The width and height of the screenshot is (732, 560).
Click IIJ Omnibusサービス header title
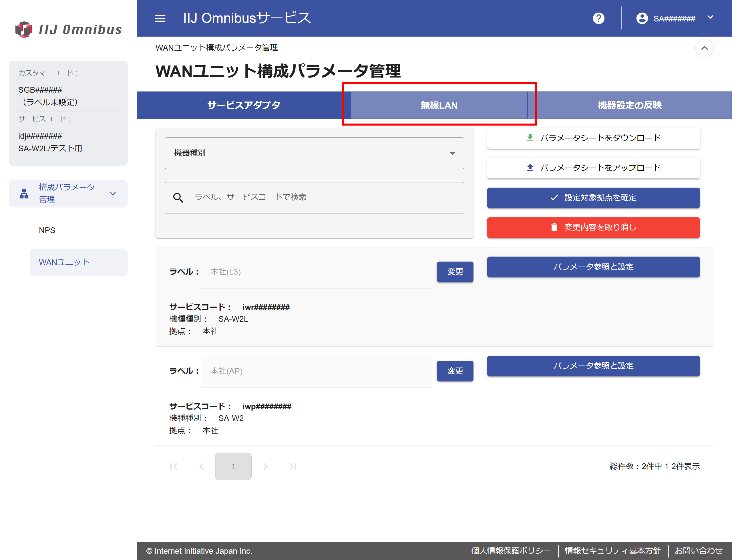pos(247,18)
